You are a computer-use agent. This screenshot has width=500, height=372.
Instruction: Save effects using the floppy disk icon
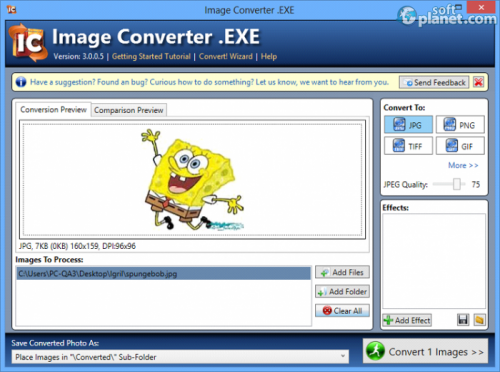click(463, 320)
